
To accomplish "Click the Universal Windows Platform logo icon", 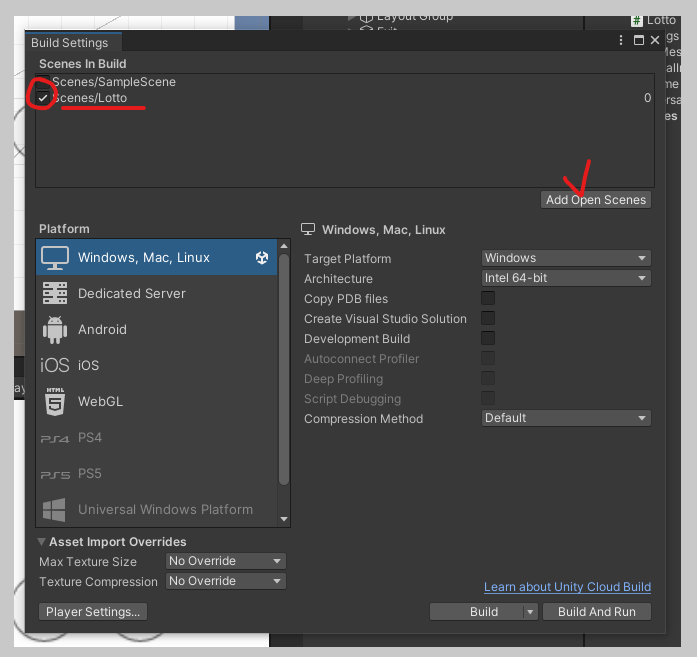I will click(x=54, y=510).
